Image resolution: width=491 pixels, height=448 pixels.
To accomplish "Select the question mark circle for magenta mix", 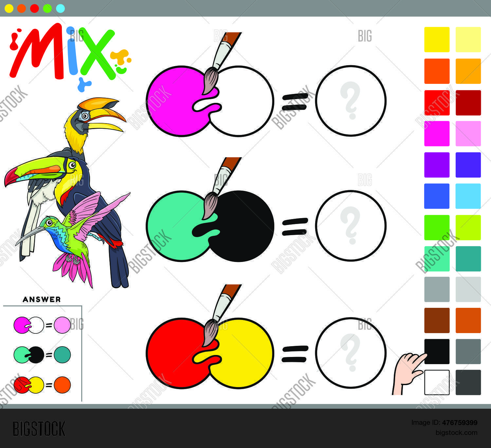I will click(x=351, y=101).
